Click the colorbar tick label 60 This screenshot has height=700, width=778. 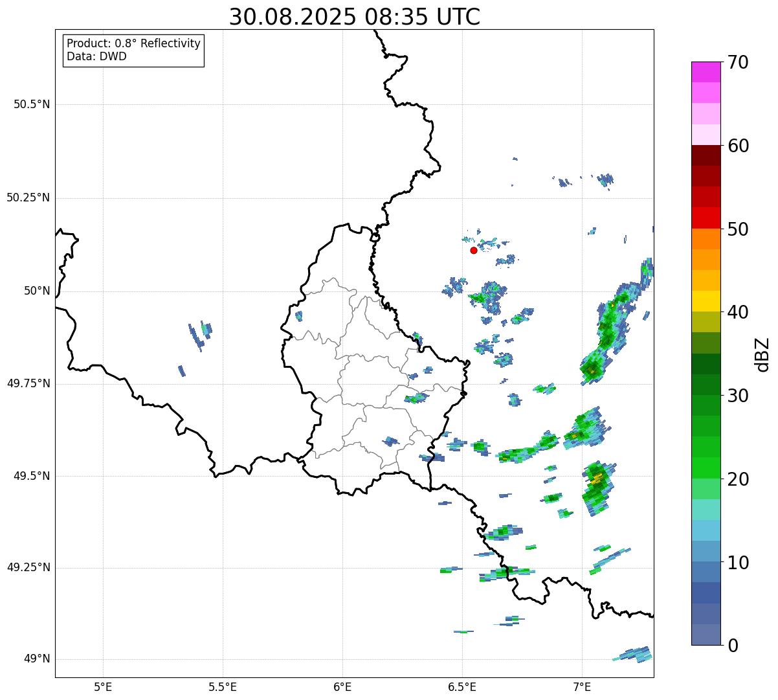pyautogui.click(x=738, y=146)
